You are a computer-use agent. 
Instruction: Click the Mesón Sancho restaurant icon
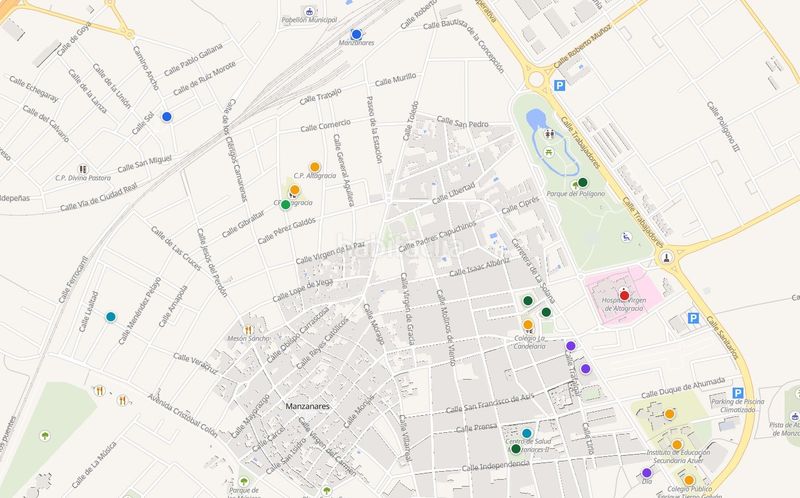[x=248, y=330]
